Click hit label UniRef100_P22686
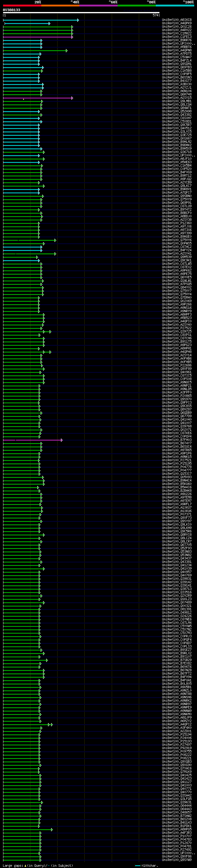The height and width of the screenshot is (868, 197). (177, 365)
